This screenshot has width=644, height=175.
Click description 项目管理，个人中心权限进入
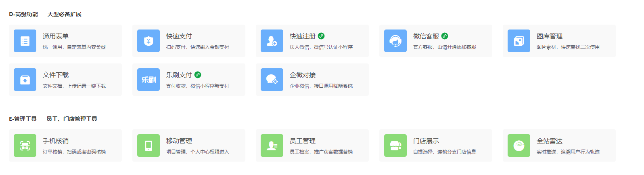[x=198, y=152]
